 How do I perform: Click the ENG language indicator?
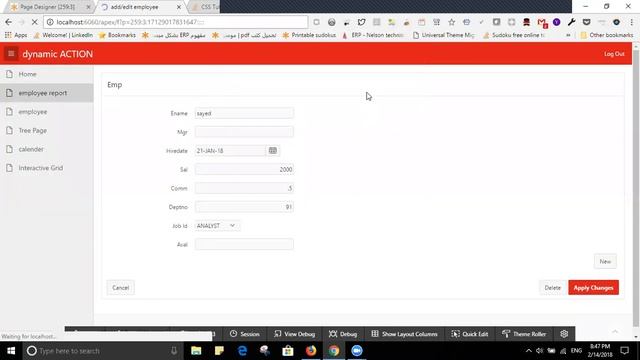click(576, 351)
